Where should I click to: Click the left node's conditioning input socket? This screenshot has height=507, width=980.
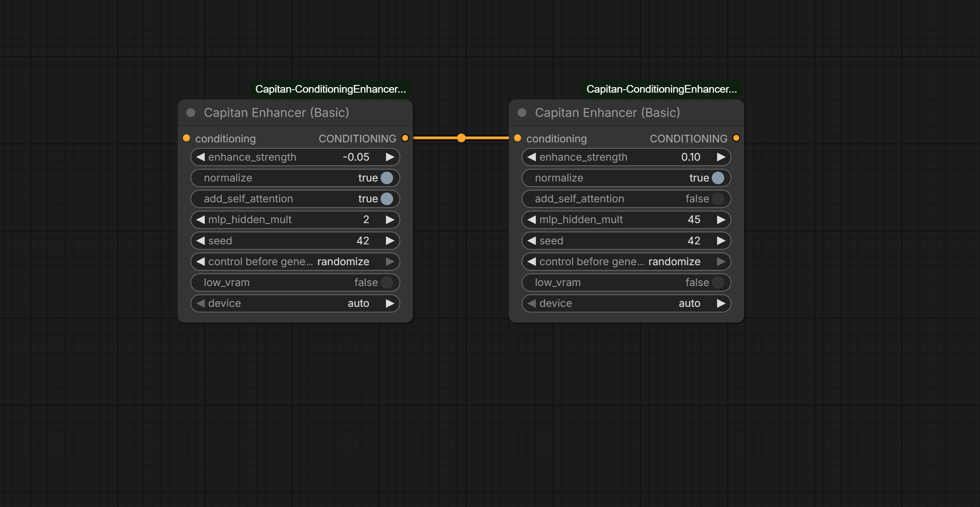186,138
